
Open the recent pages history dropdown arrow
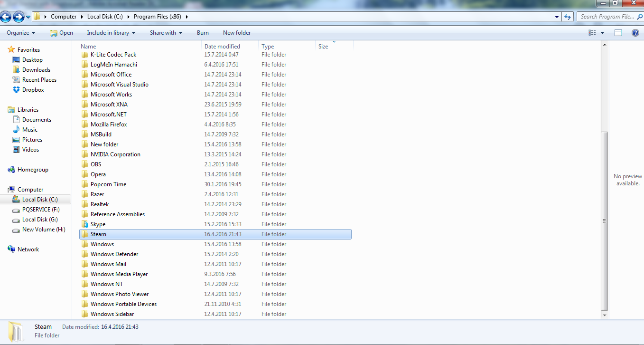28,17
